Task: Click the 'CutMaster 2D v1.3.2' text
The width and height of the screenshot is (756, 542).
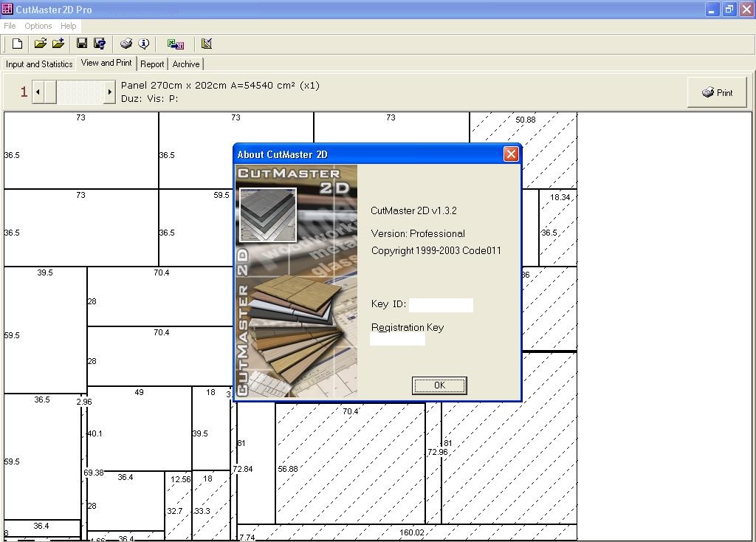Action: tap(413, 210)
